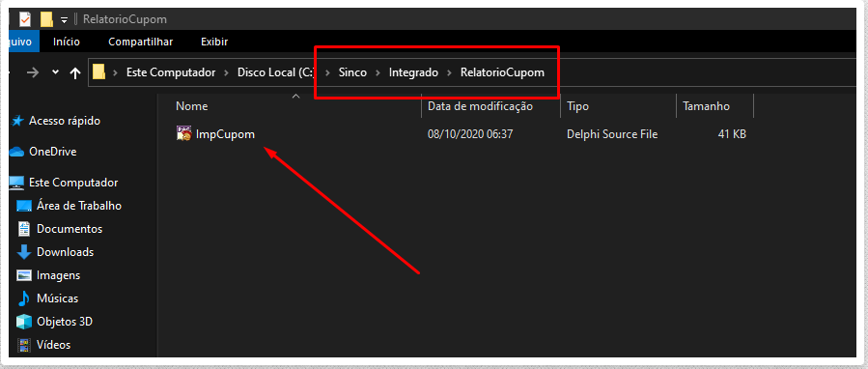The image size is (868, 369).
Task: Click the Vídeos filmstrip icon
Action: (24, 345)
